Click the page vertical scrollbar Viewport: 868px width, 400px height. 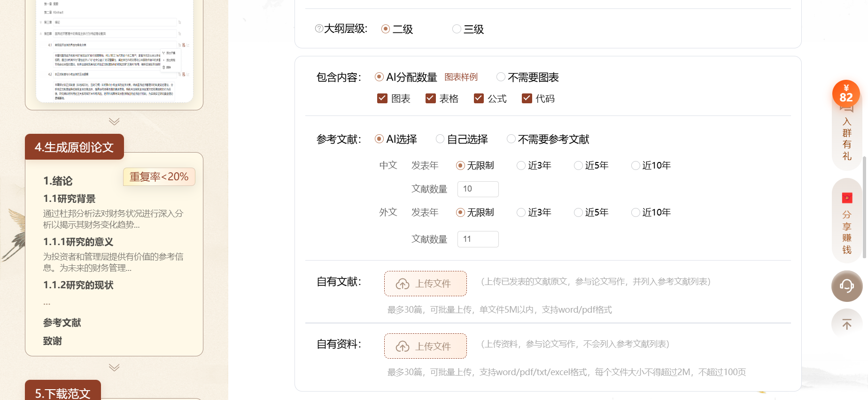click(x=864, y=207)
